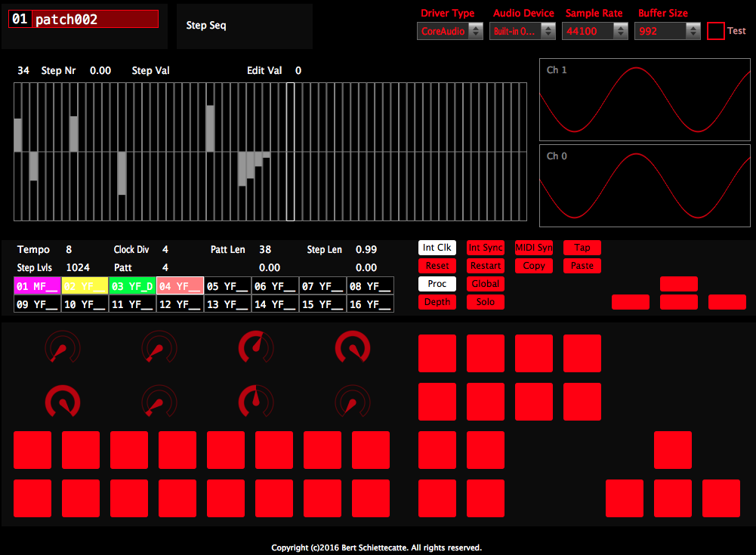Click the Step Seq module title
This screenshot has width=756, height=555.
coord(206,26)
